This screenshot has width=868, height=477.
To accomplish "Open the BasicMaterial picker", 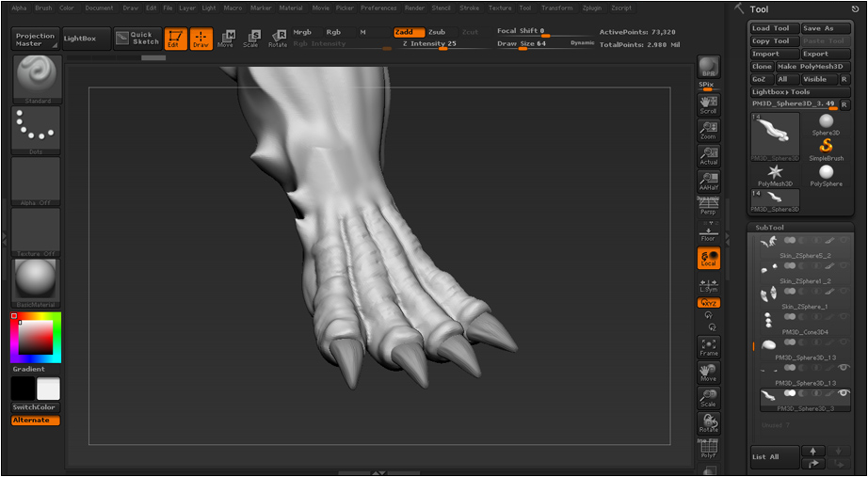I will [x=36, y=283].
